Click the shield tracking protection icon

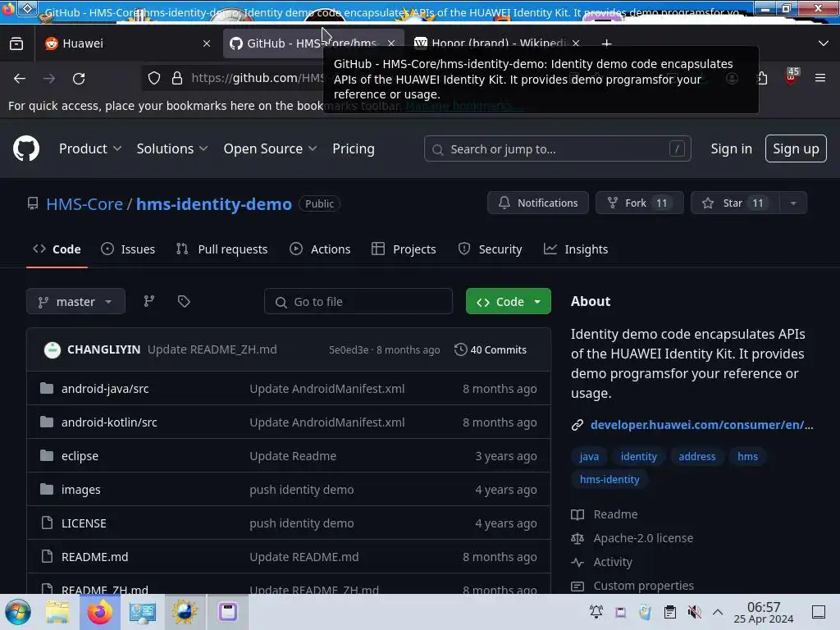coord(154,78)
